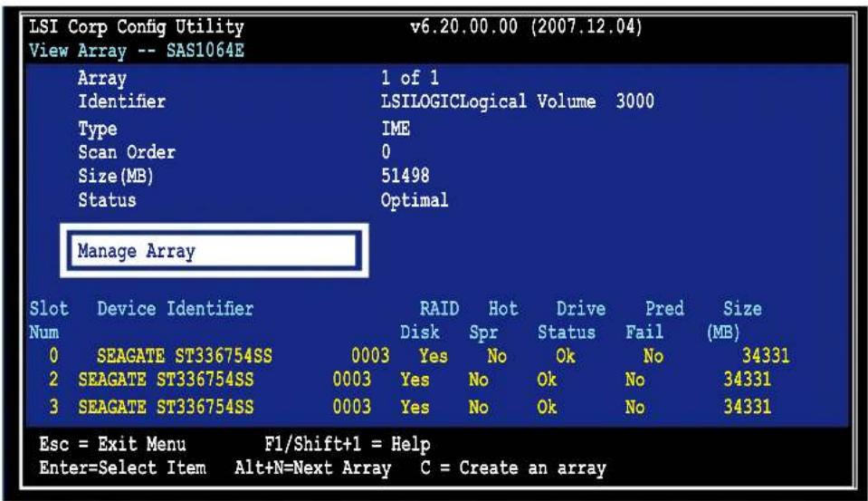
Task: Click the array size value '51498'
Action: pyautogui.click(x=405, y=176)
